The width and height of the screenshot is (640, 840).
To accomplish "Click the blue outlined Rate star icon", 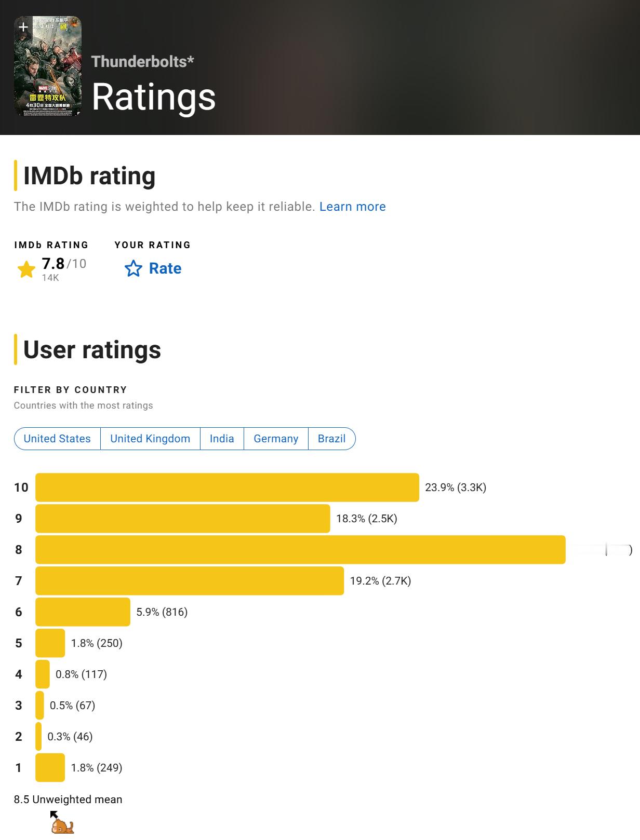I will click(x=134, y=268).
